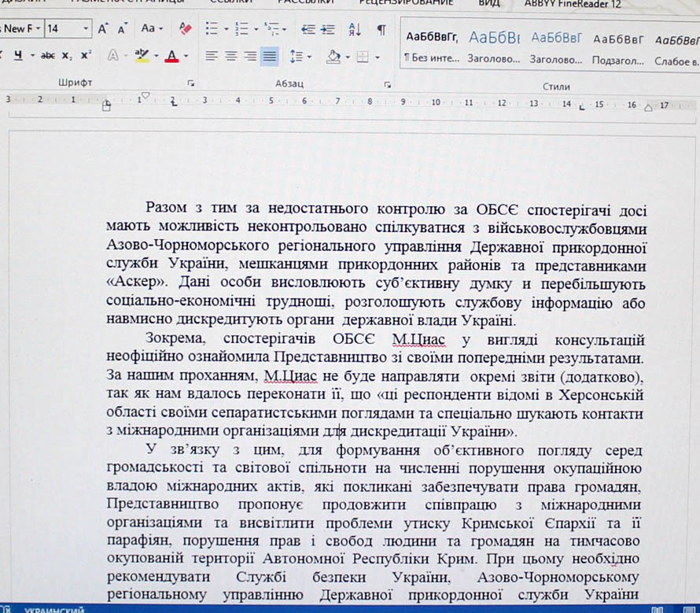Apply the text effects outlined A icon
The width and height of the screenshot is (700, 613).
113,56
